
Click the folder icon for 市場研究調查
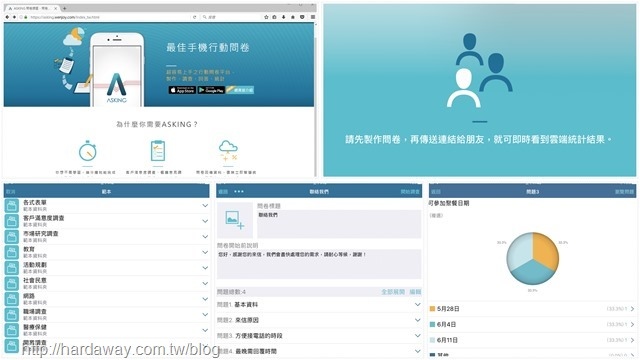(x=12, y=236)
